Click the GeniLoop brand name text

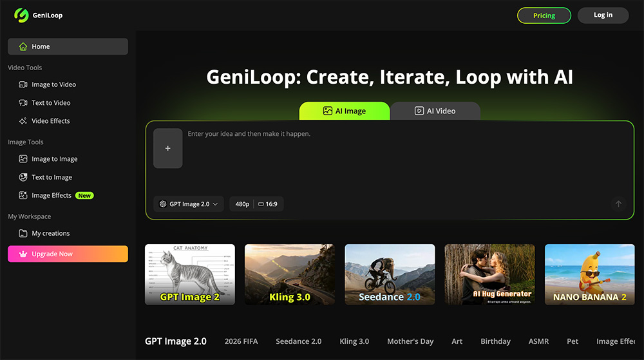click(x=48, y=15)
